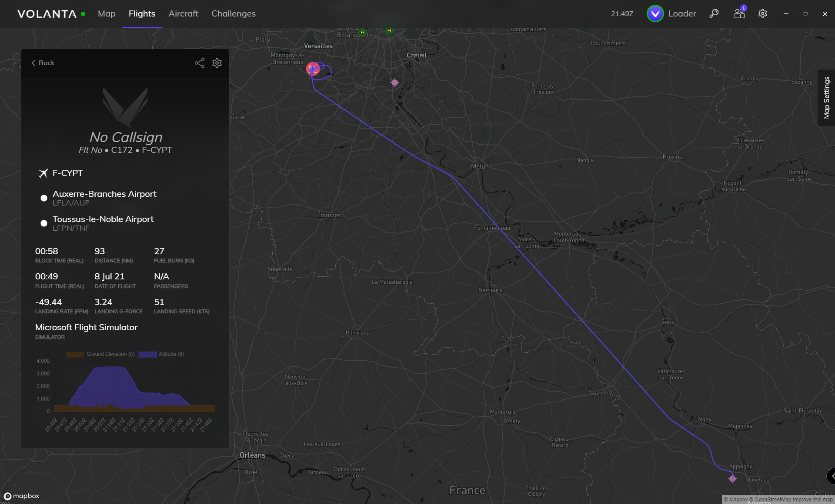Click the share flight icon
This screenshot has height=504, width=835.
point(199,63)
